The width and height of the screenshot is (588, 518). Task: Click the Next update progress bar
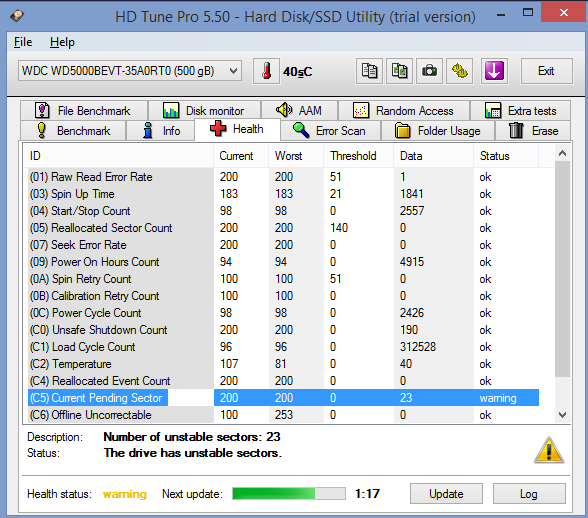click(x=289, y=494)
